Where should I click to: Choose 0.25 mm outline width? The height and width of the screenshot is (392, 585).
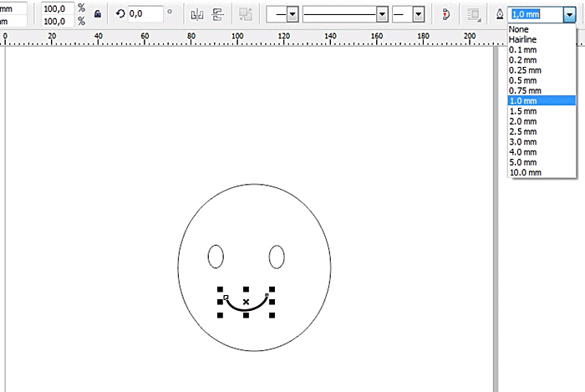click(x=542, y=70)
